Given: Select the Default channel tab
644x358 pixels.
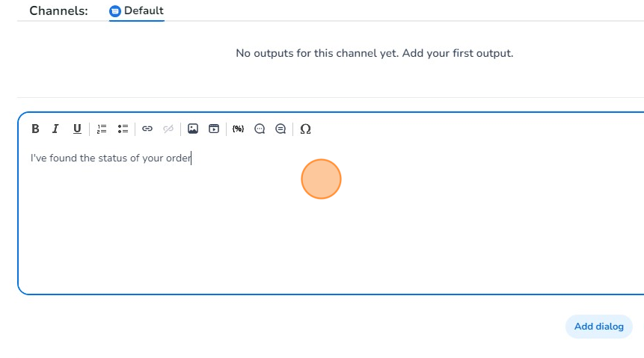Looking at the screenshot, I should pos(143,11).
